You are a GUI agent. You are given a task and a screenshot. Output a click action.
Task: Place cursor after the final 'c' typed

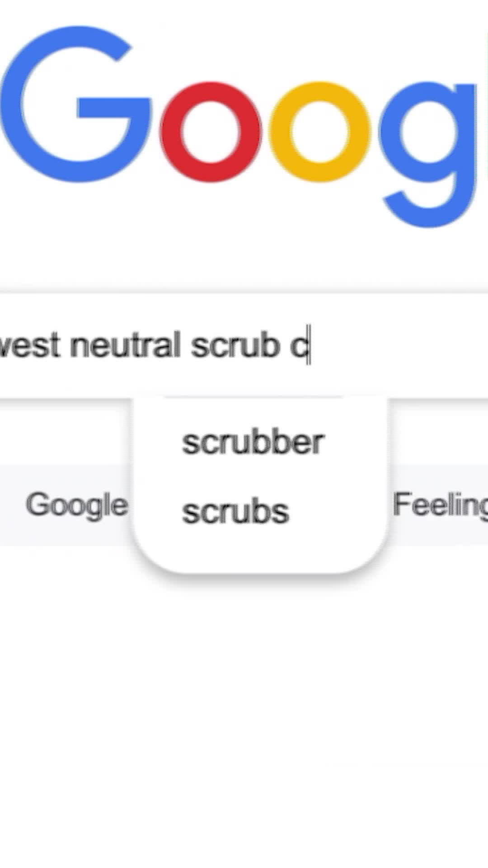(309, 346)
